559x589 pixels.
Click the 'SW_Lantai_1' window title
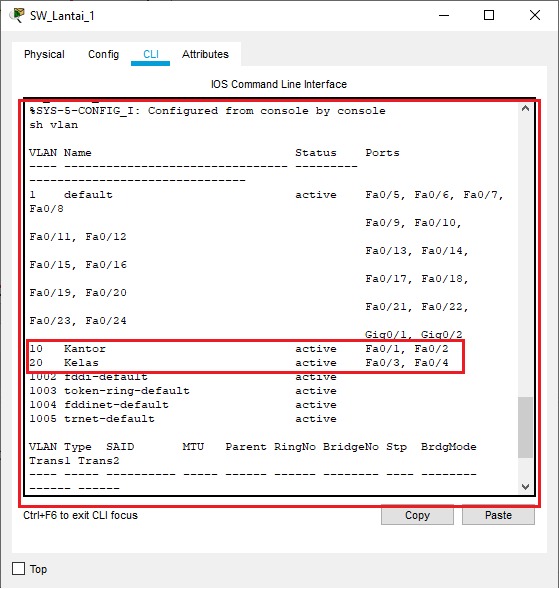coord(62,16)
